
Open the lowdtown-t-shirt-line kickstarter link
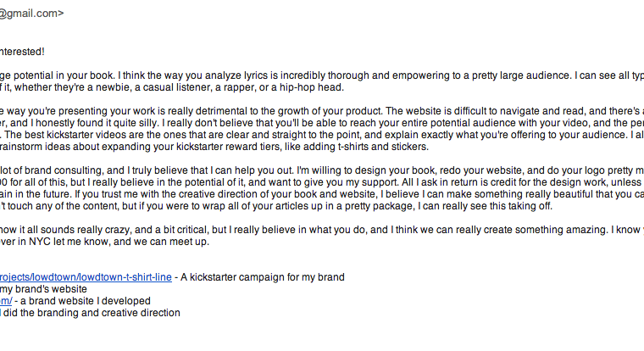click(x=86, y=277)
